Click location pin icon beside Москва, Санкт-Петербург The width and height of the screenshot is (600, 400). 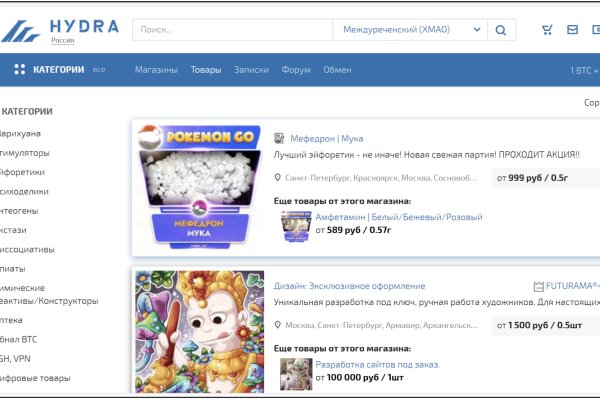[278, 326]
